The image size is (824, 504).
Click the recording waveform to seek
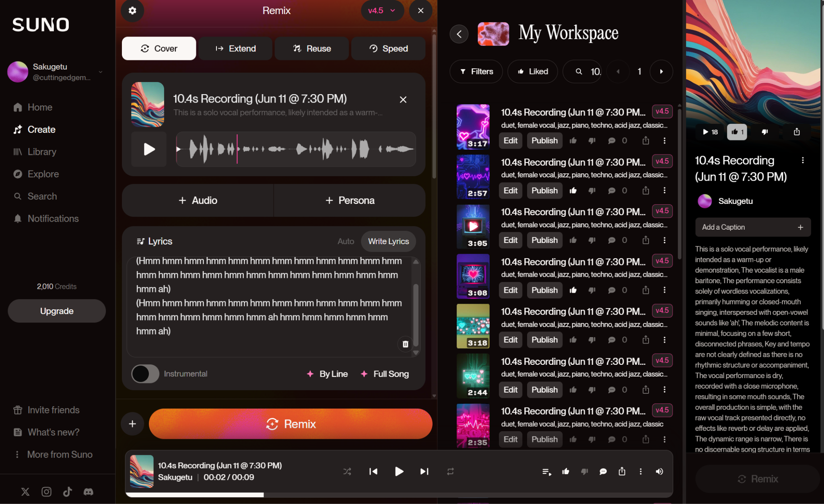[x=296, y=149]
